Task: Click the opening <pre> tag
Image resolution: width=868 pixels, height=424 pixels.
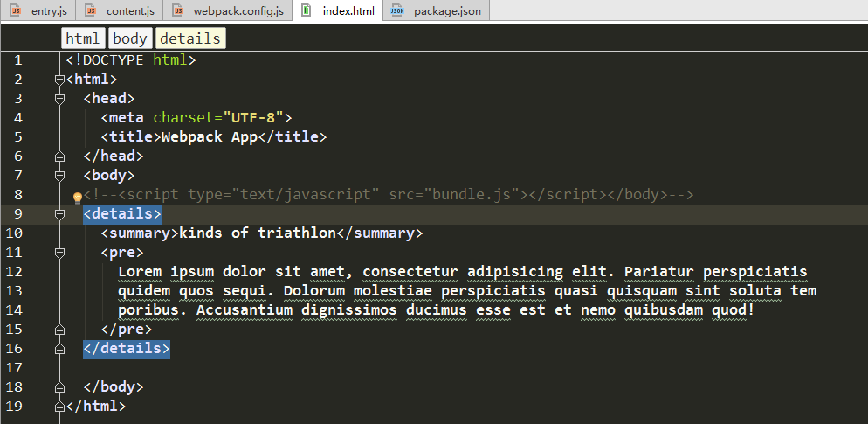Action: click(122, 253)
